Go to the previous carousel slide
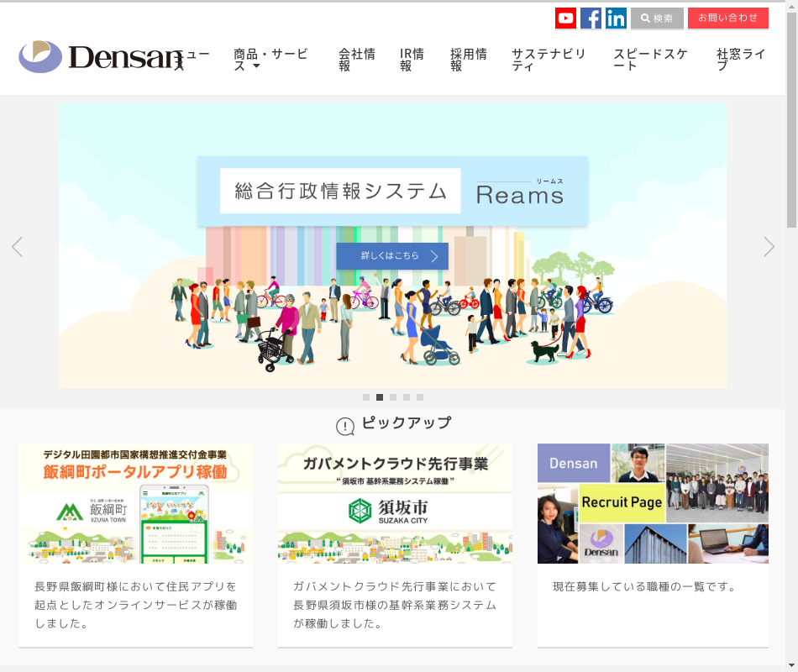 (17, 246)
